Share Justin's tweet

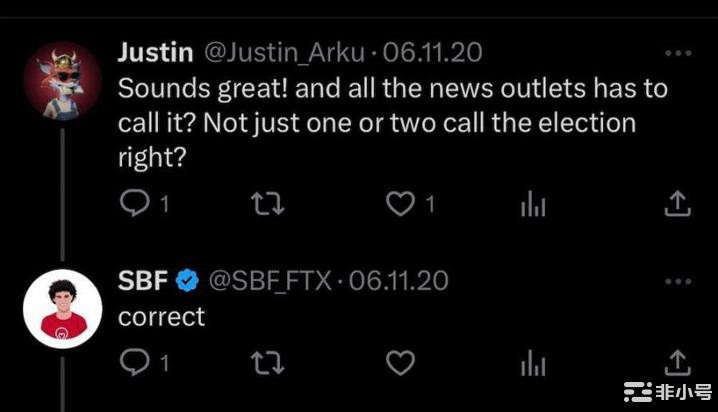point(678,204)
